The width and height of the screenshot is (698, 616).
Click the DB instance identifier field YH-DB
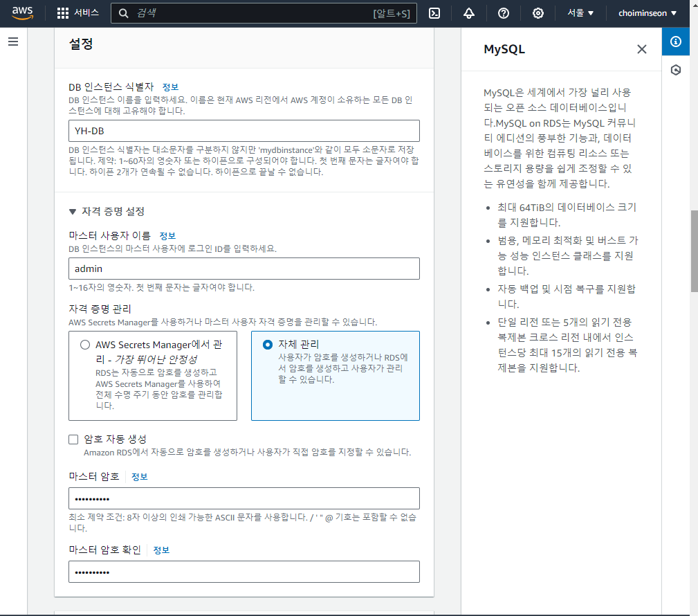point(244,131)
